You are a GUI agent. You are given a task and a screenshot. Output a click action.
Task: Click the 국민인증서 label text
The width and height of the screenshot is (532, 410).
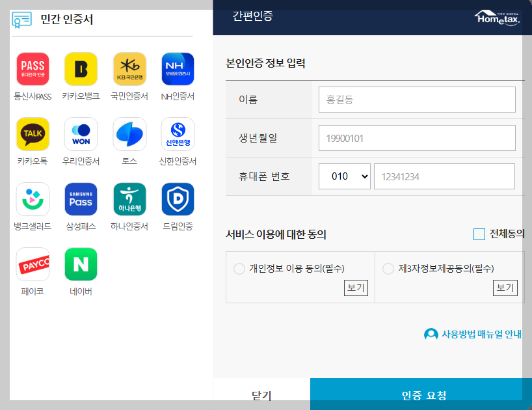[129, 96]
